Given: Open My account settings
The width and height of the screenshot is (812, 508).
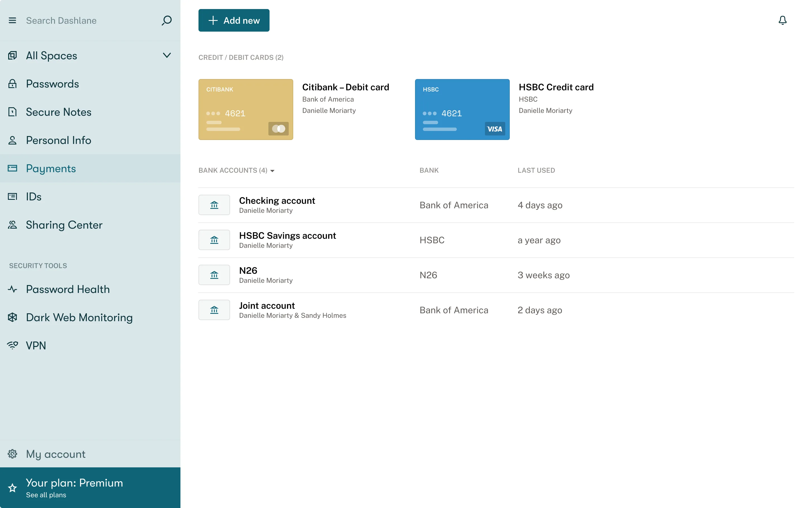Looking at the screenshot, I should pos(90,454).
